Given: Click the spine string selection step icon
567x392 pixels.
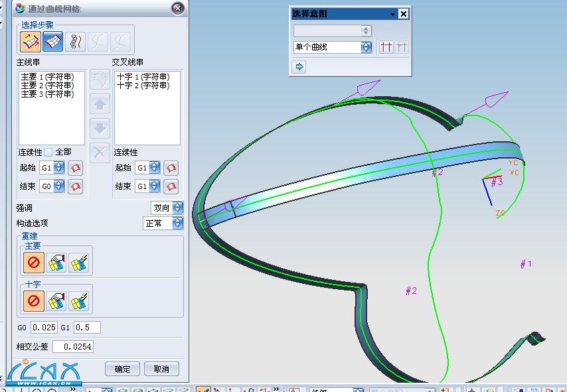Looking at the screenshot, I should point(76,42).
